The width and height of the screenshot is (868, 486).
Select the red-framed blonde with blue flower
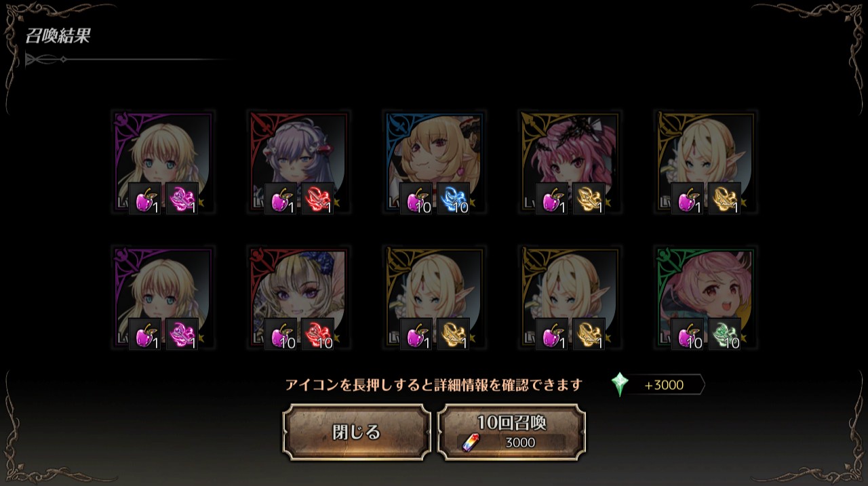[299, 298]
